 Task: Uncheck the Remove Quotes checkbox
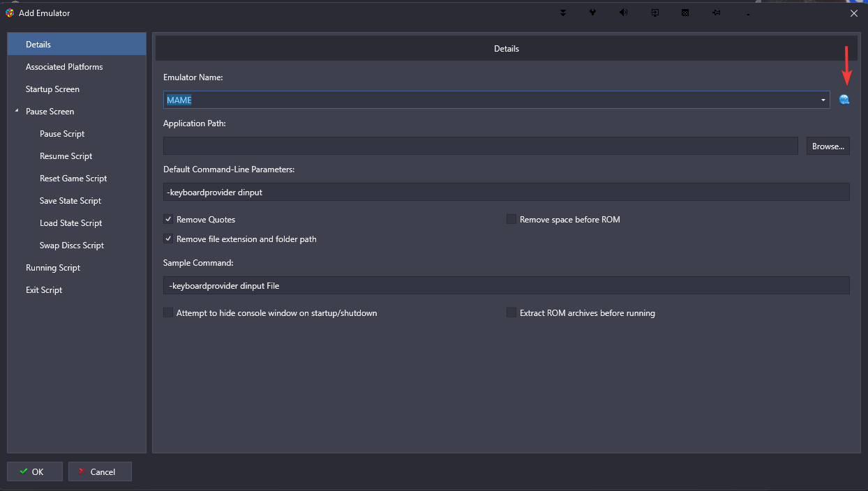coord(168,219)
